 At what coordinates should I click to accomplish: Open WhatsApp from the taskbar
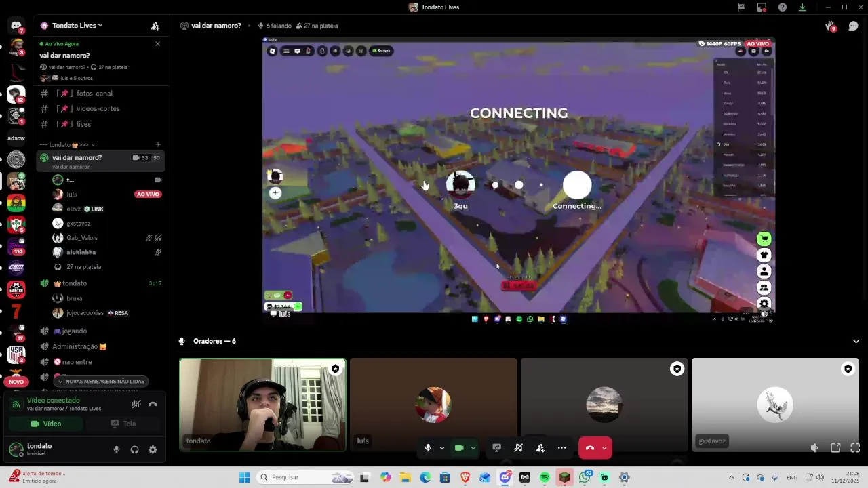(585, 478)
